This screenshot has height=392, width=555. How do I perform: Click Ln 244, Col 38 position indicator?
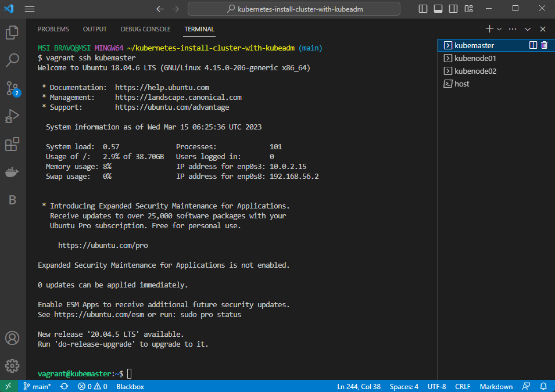359,386
